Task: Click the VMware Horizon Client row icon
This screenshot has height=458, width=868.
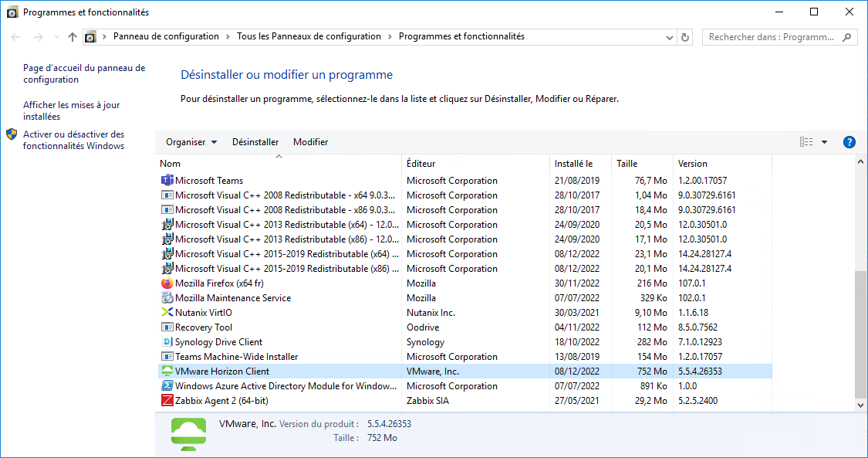Action: point(167,371)
